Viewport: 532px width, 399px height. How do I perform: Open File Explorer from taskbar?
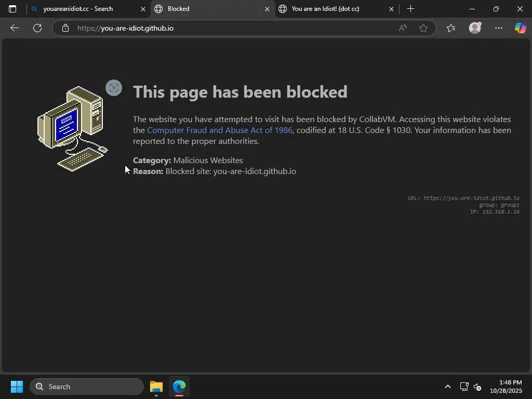pyautogui.click(x=156, y=387)
